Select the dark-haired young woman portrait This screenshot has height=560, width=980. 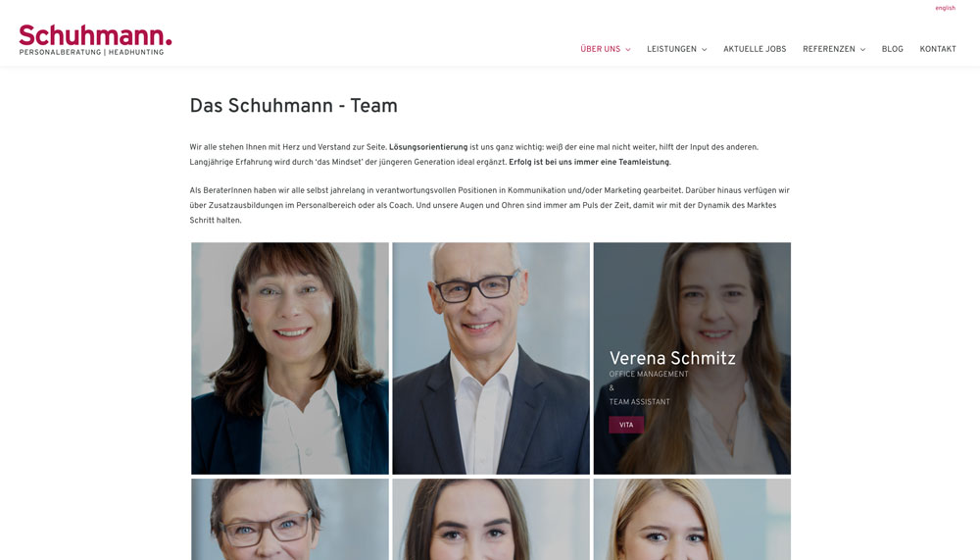[491, 520]
